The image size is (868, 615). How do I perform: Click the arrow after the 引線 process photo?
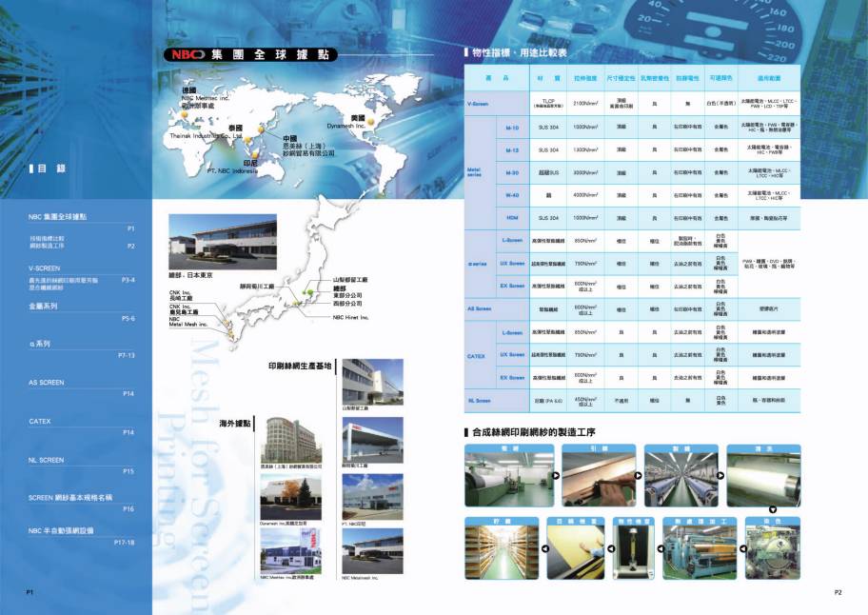click(638, 475)
